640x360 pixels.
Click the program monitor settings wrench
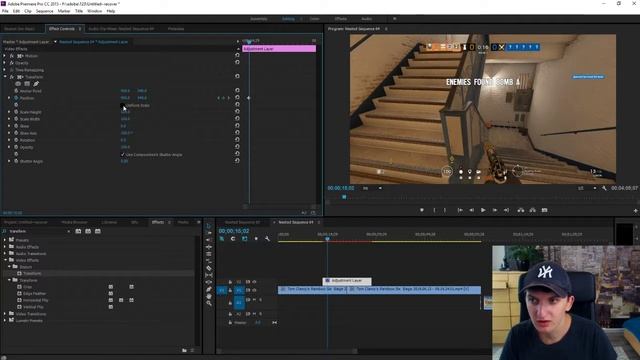(604, 188)
